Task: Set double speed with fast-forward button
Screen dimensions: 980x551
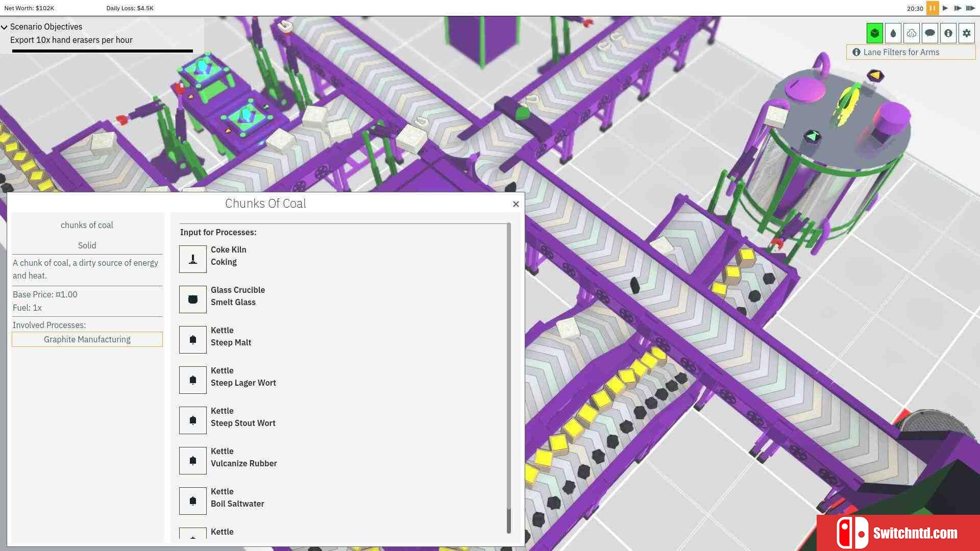Action: (958, 8)
